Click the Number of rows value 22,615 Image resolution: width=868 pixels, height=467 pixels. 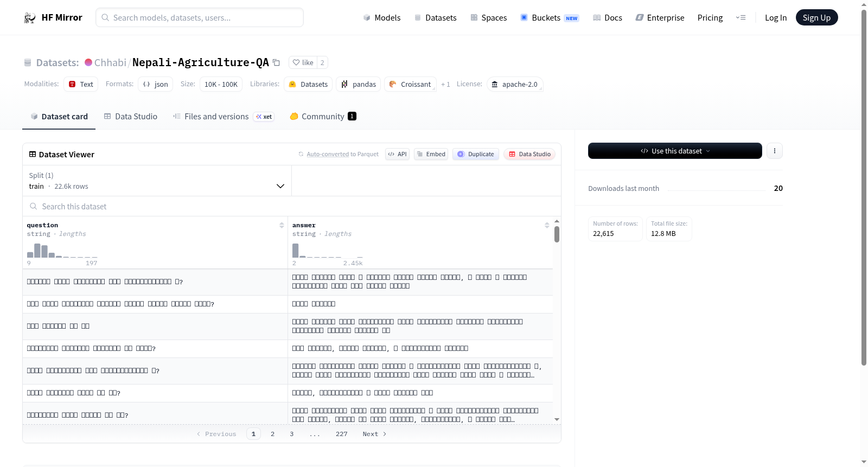(603, 234)
